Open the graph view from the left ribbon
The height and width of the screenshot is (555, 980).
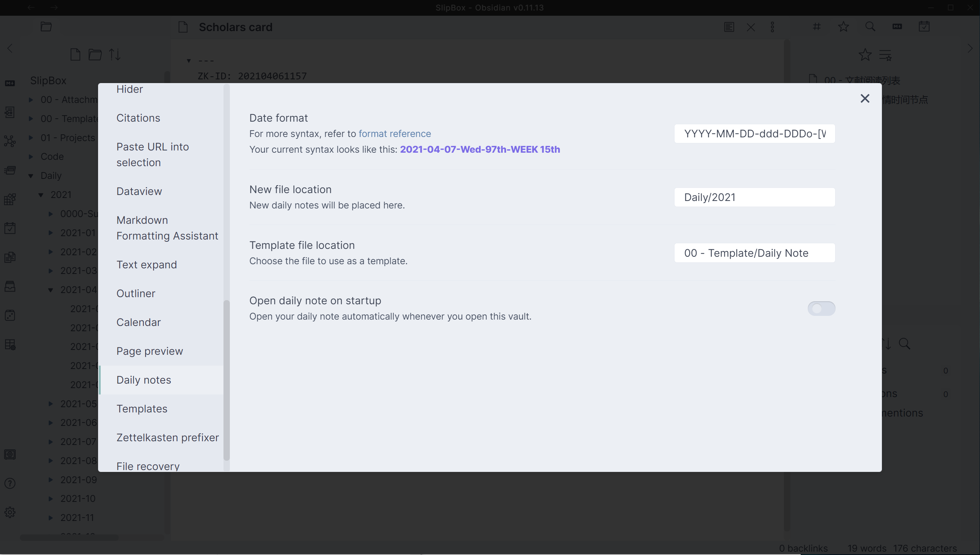point(9,141)
